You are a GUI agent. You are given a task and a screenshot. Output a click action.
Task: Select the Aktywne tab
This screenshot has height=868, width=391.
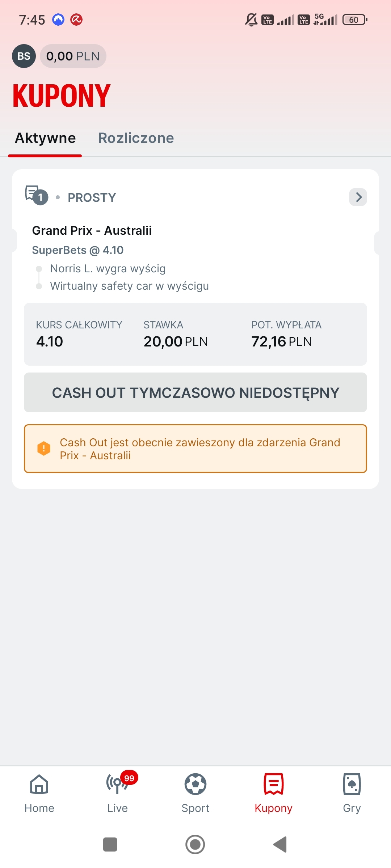click(x=45, y=138)
